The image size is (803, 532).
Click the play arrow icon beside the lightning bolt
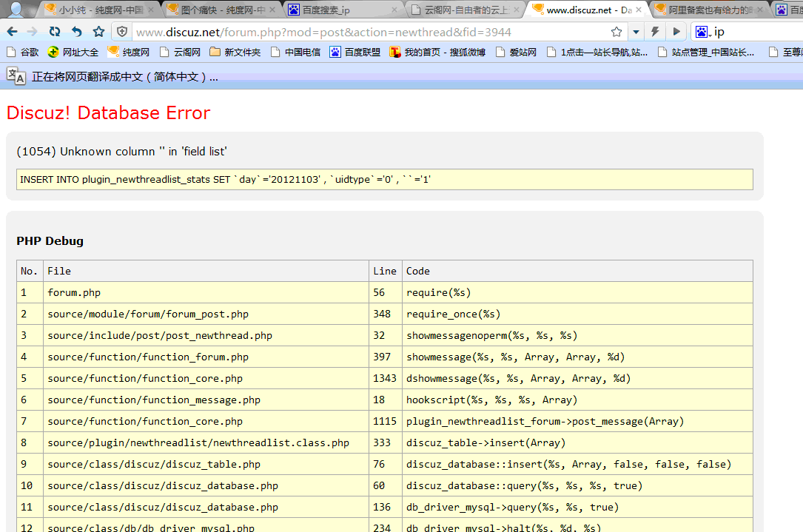[676, 32]
